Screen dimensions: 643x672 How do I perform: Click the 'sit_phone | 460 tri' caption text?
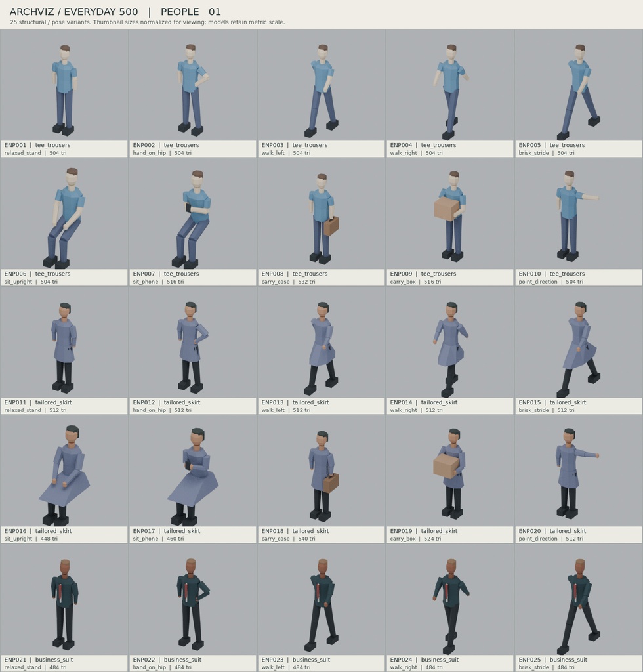coord(158,539)
